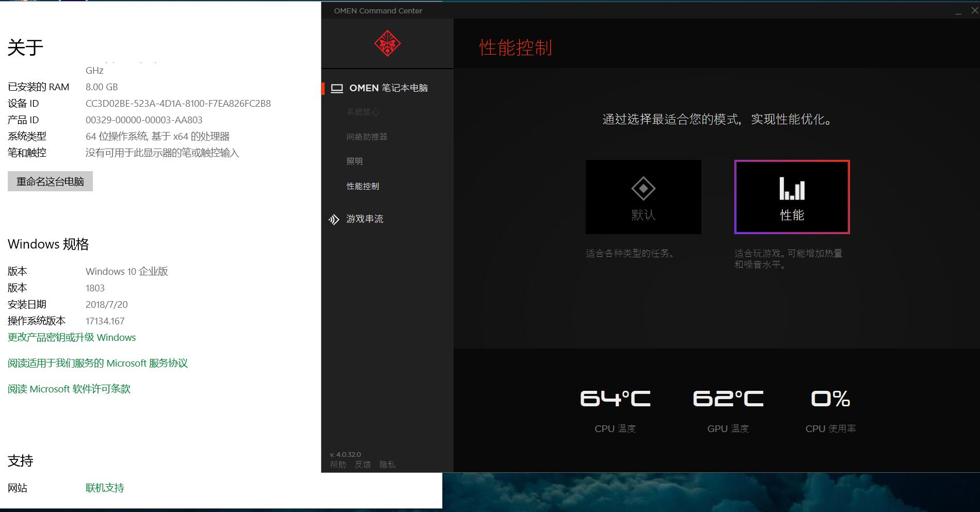Open the 联机支持 link

coord(105,488)
